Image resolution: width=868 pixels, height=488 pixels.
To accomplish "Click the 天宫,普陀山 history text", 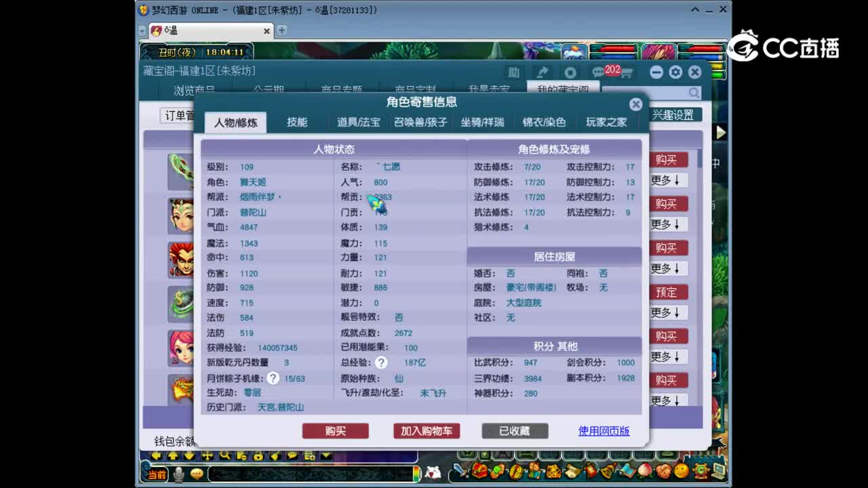I will click(x=281, y=407).
